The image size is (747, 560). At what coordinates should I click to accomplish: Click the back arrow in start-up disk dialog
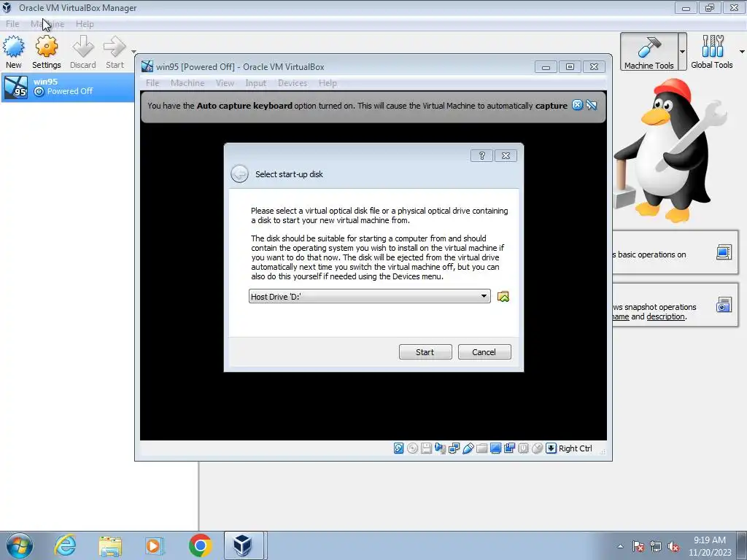[239, 174]
